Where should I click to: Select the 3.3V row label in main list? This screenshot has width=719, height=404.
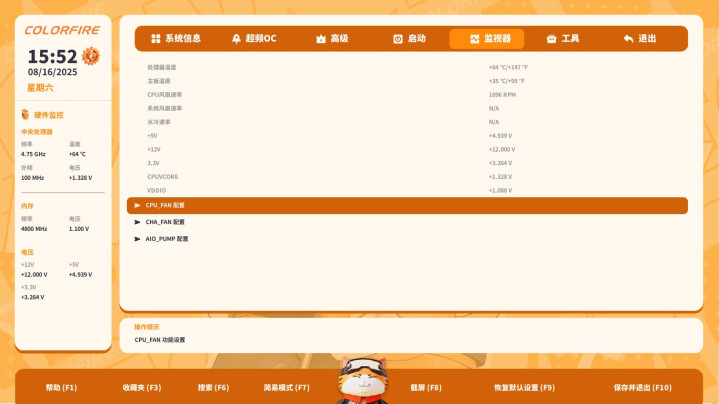click(153, 163)
